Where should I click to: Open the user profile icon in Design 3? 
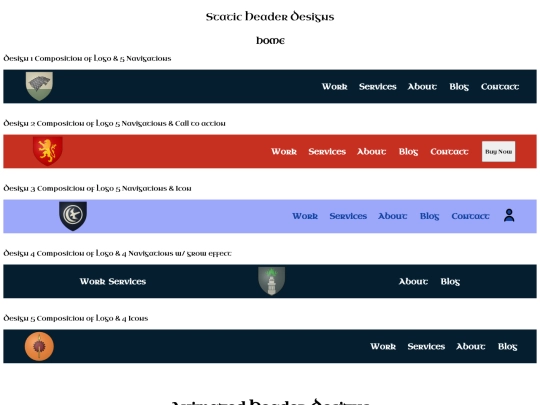point(509,216)
